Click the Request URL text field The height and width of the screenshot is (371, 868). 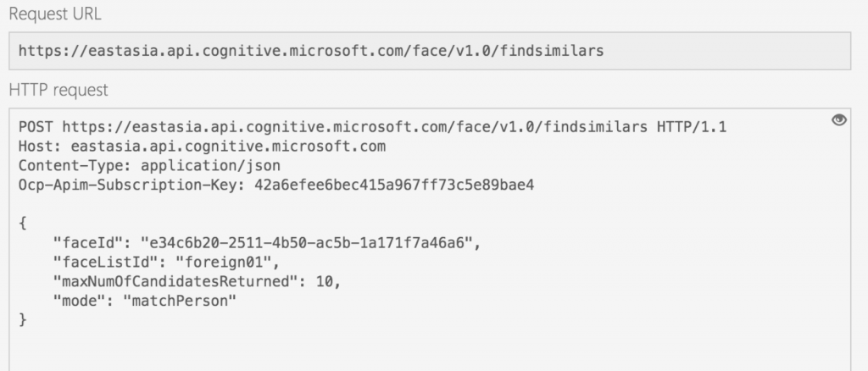(430, 51)
